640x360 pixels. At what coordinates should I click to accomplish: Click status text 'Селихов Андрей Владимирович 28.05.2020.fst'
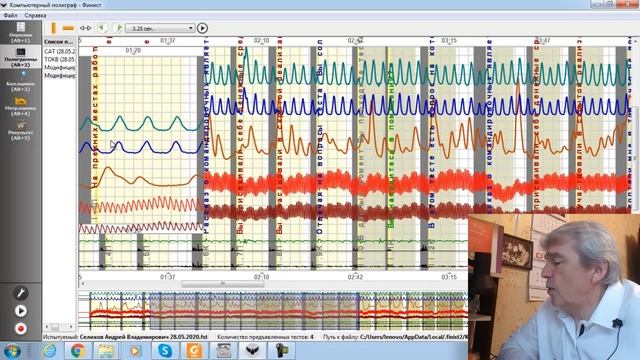144,337
